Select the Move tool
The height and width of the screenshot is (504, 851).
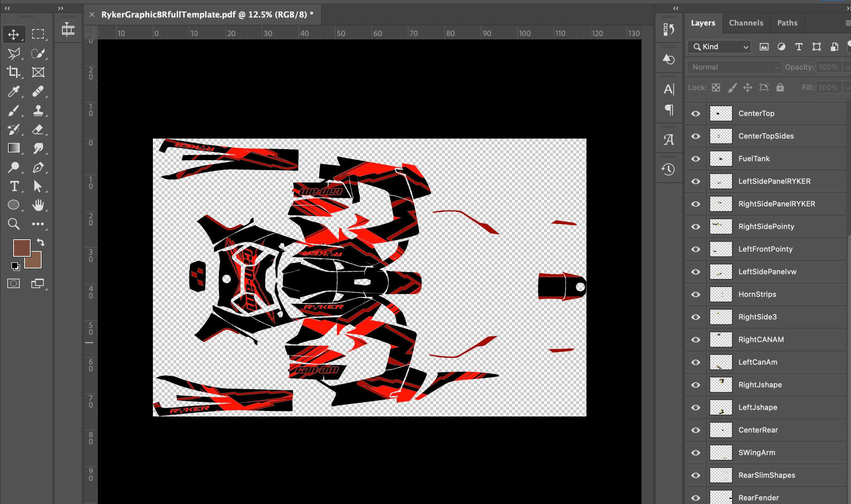point(14,34)
